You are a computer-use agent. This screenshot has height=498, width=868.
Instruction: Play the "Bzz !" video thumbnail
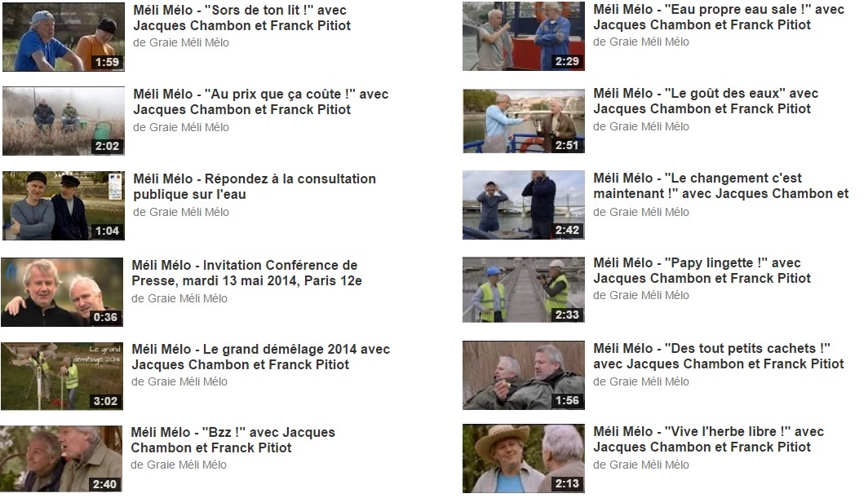[x=61, y=459]
